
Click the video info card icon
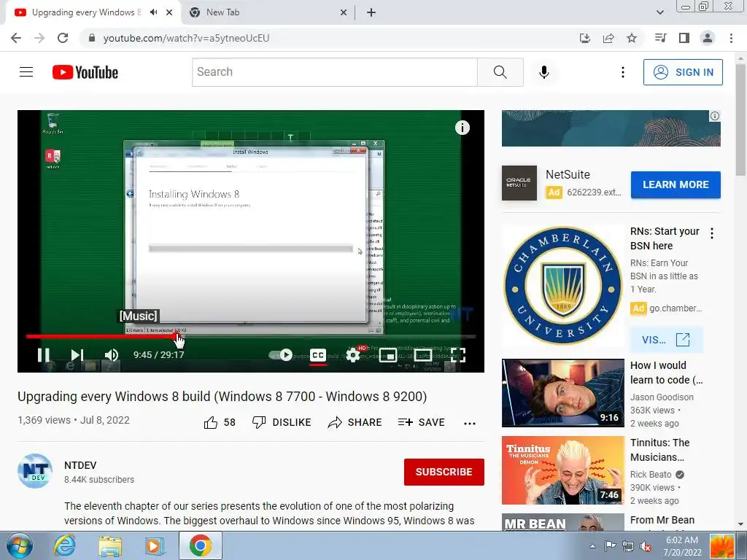coord(462,128)
